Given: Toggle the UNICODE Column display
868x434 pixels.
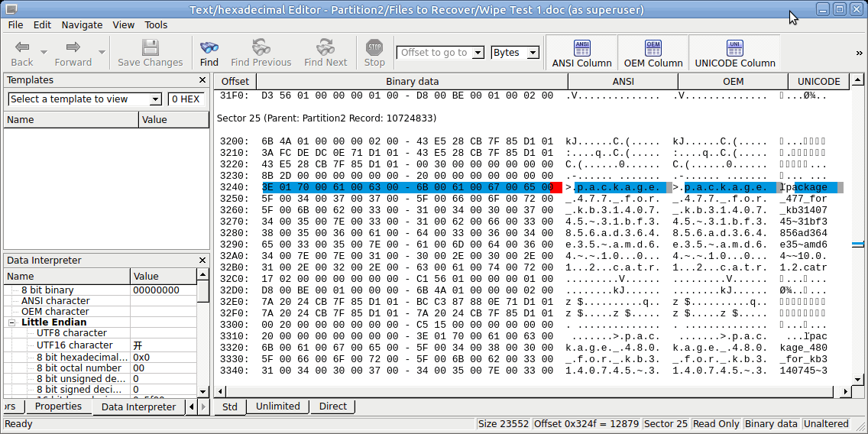Looking at the screenshot, I should [734, 53].
